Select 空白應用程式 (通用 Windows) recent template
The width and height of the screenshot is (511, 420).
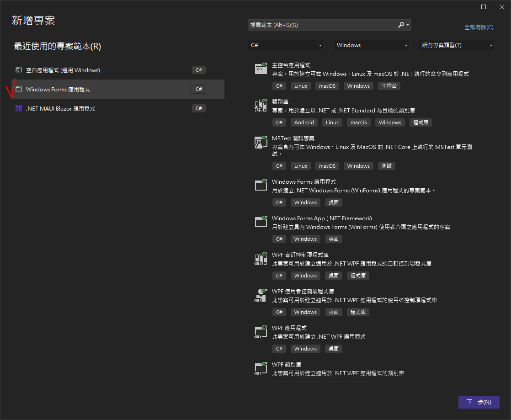[x=117, y=70]
